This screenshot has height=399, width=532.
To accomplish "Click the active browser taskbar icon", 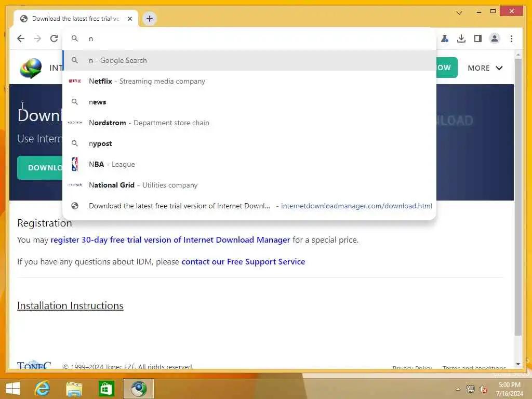I will (x=138, y=389).
